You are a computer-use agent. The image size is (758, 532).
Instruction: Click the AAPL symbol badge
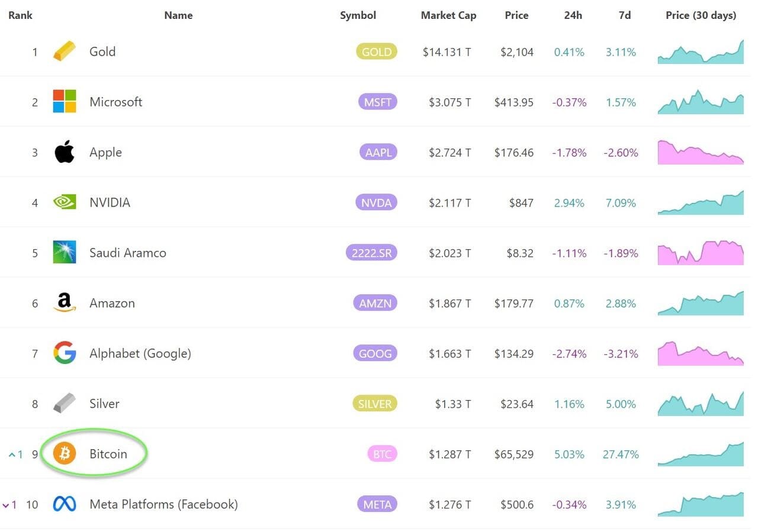[x=378, y=152]
